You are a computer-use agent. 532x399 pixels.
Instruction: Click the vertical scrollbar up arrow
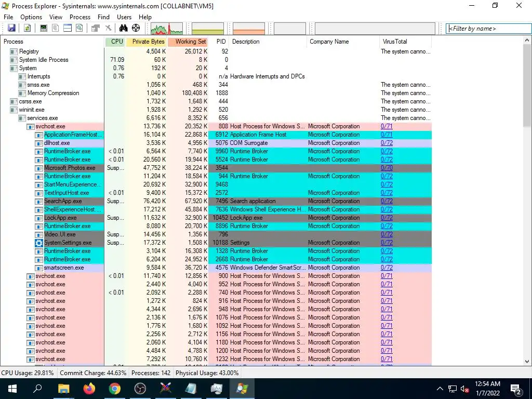click(x=527, y=41)
